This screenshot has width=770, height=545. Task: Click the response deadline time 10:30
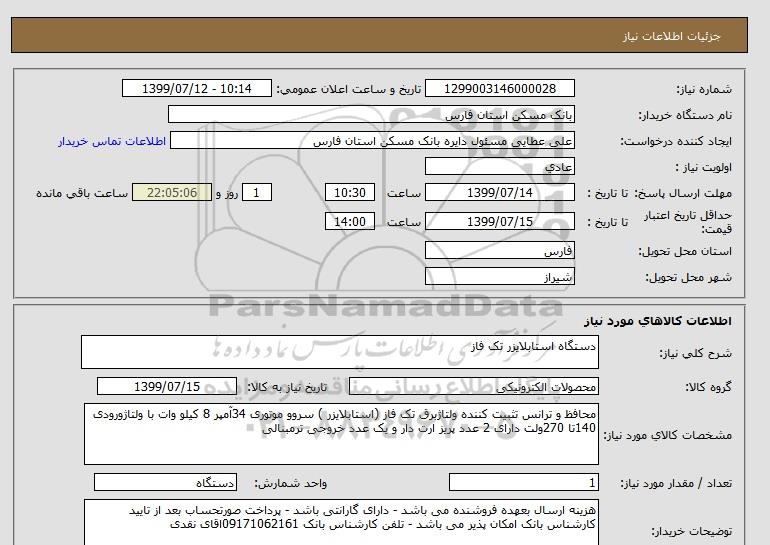(350, 193)
